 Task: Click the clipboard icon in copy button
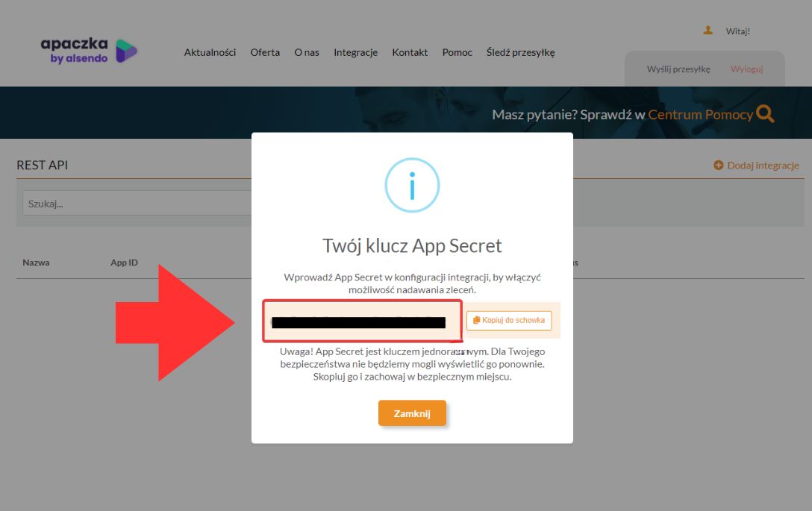pyautogui.click(x=476, y=320)
